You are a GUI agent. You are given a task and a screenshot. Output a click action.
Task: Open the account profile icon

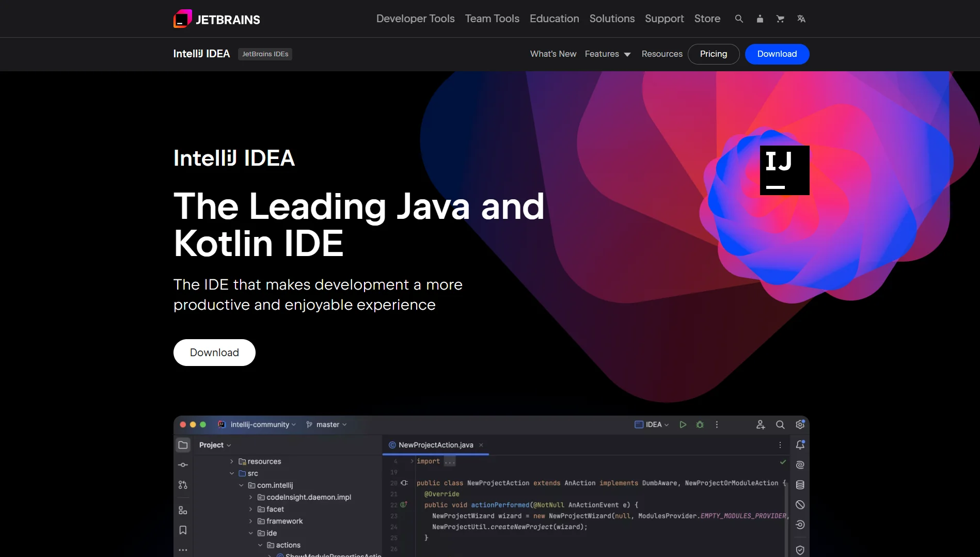(x=760, y=19)
